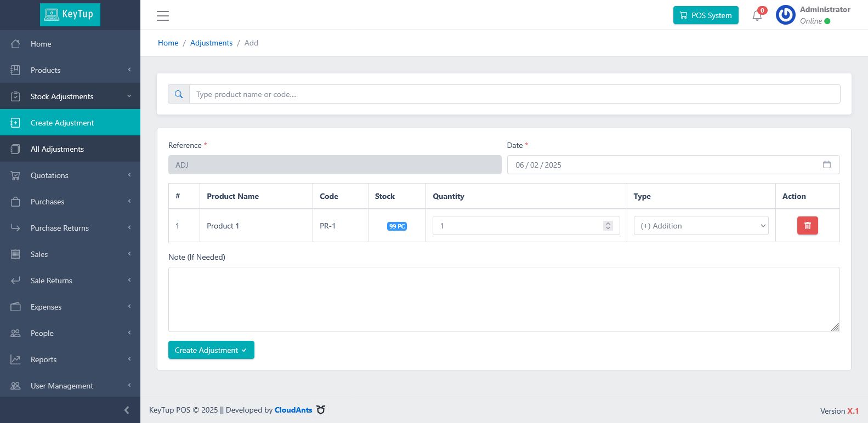The width and height of the screenshot is (868, 423).
Task: Click the search magnifier icon
Action: click(x=179, y=94)
